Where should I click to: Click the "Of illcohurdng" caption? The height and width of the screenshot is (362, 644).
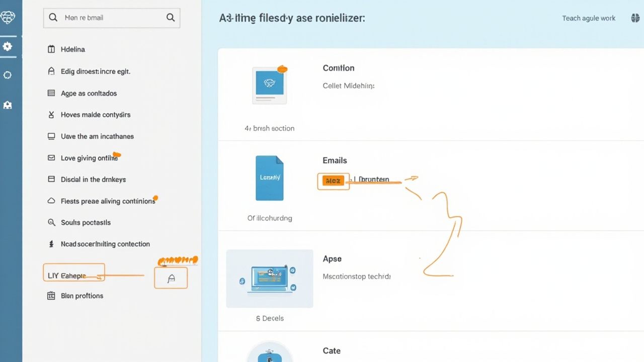point(270,218)
